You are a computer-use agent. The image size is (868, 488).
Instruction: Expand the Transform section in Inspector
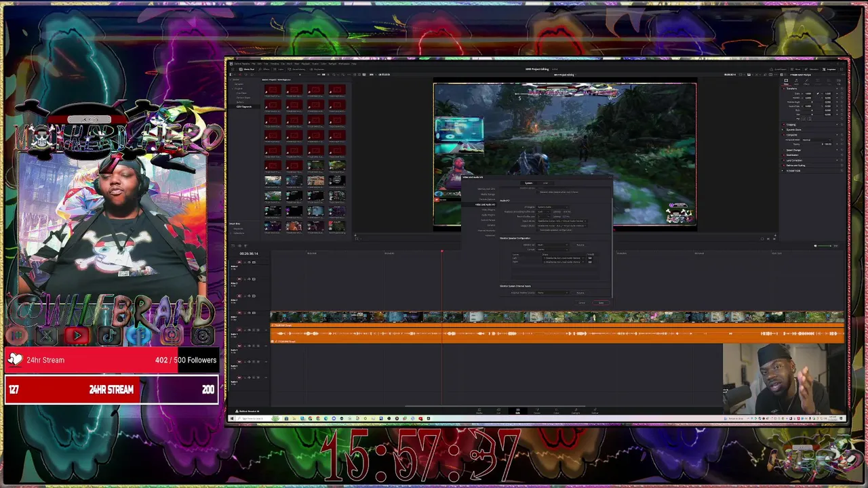pos(791,89)
